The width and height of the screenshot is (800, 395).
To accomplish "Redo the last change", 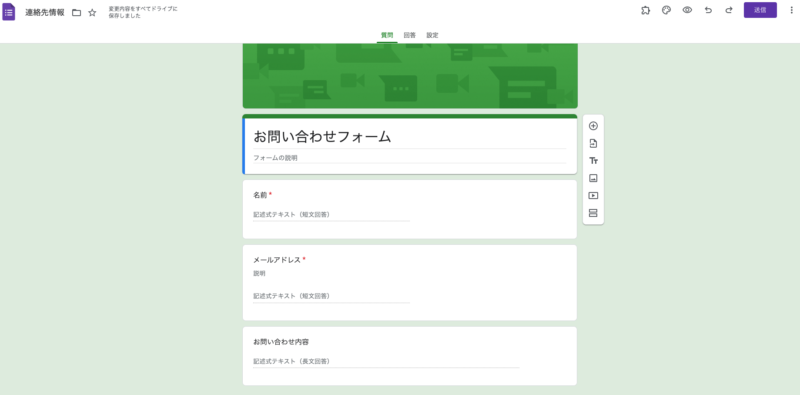I will [729, 10].
